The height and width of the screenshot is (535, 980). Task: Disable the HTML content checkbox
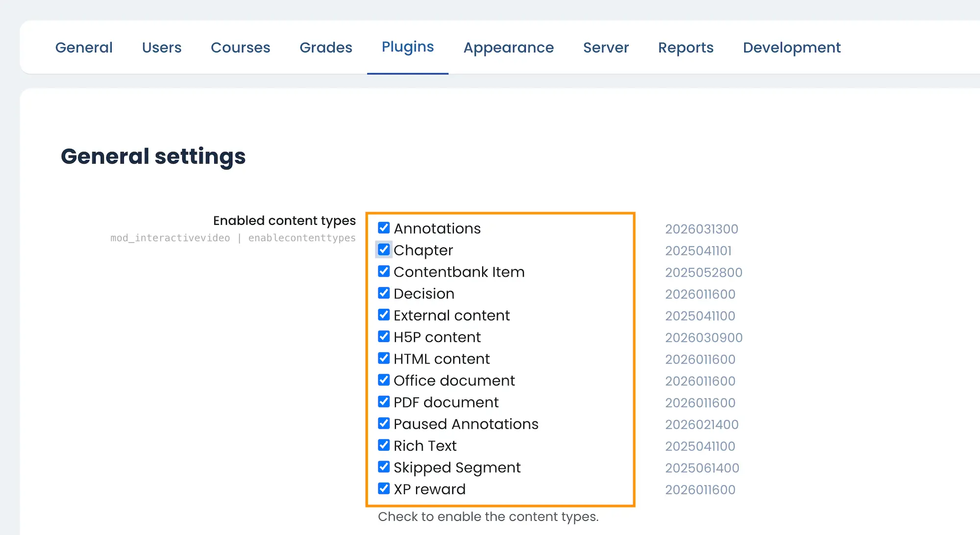click(384, 358)
